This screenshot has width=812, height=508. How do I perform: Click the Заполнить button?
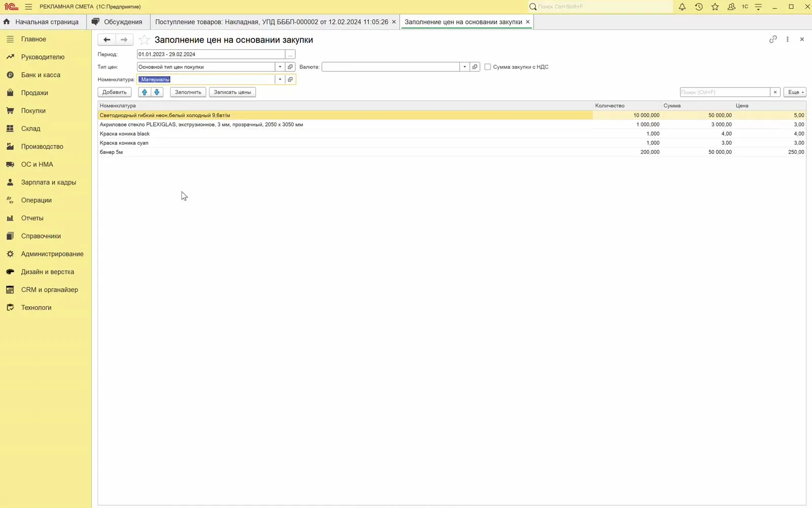pyautogui.click(x=188, y=92)
